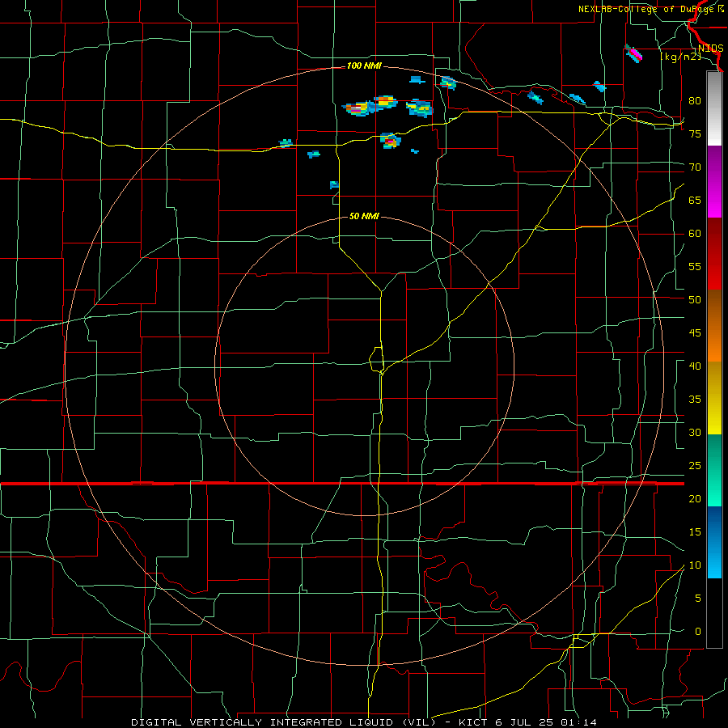Select the 60 value on the color scale
The image size is (728, 728).
pos(695,234)
